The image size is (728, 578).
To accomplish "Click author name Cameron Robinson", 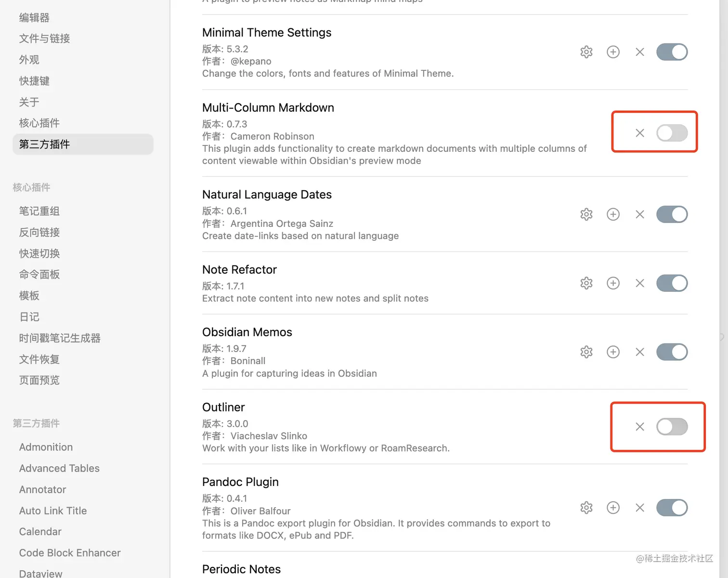I will point(272,136).
